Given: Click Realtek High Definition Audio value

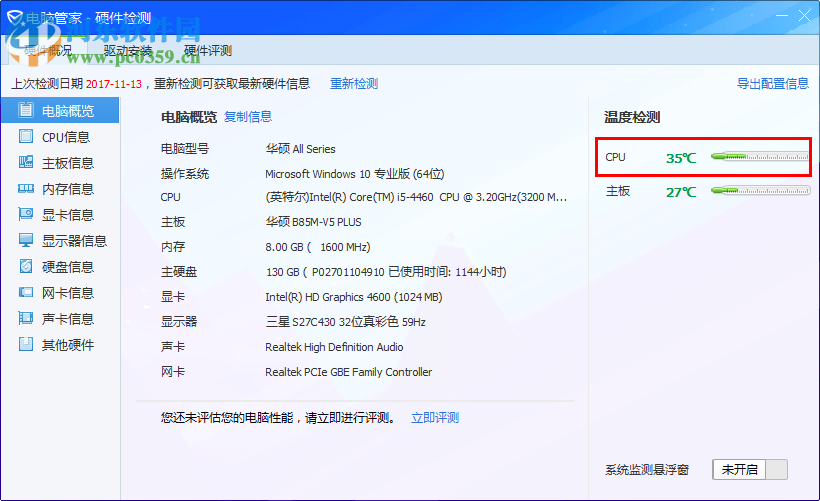Looking at the screenshot, I should click(x=334, y=347).
